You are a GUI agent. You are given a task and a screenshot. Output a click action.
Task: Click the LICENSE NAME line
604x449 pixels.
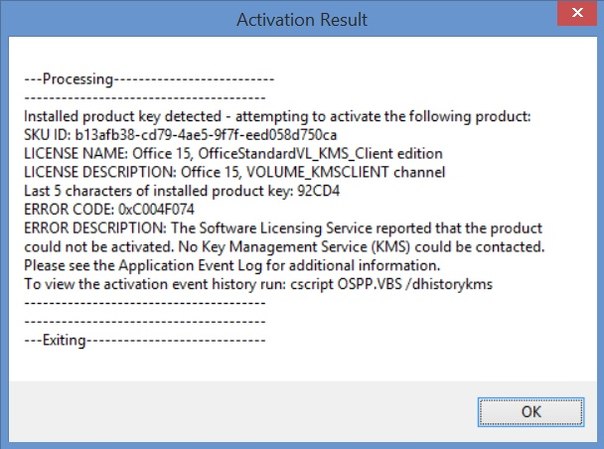(x=233, y=154)
